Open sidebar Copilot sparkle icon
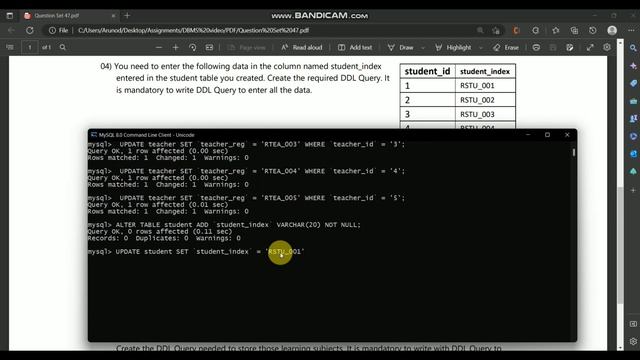Image resolution: width=640 pixels, height=360 pixels. tap(633, 66)
